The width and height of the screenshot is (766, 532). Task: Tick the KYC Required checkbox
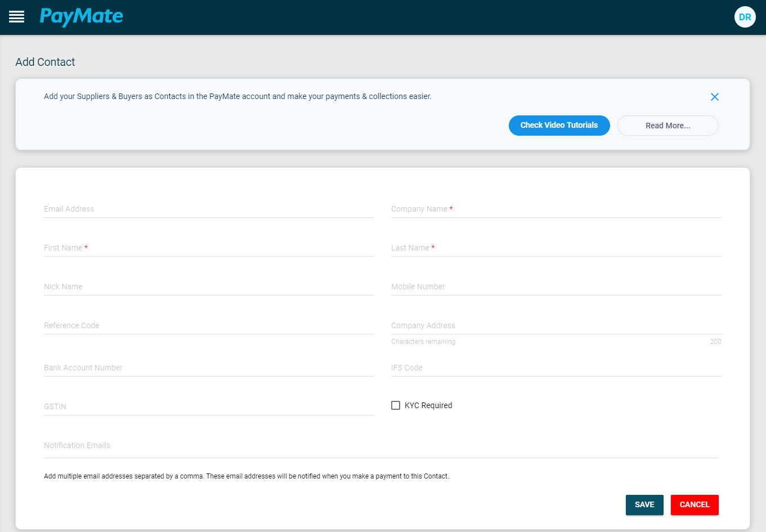396,405
